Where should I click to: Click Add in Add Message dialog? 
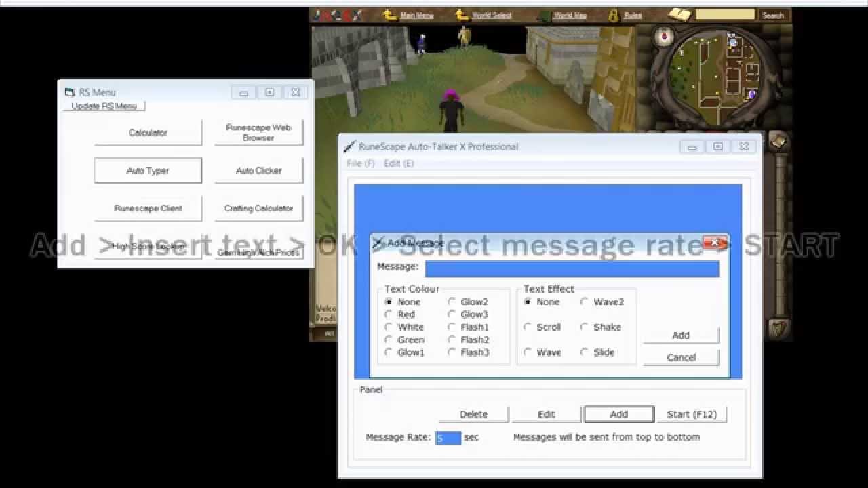click(x=681, y=335)
